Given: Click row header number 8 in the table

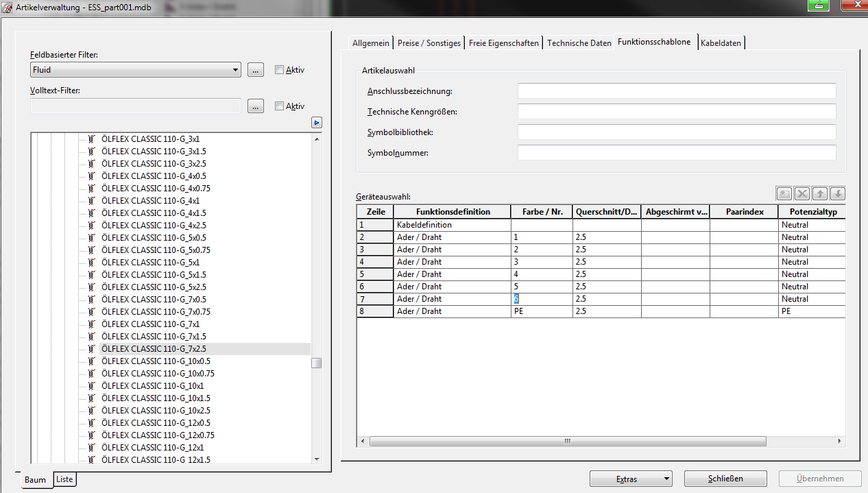Looking at the screenshot, I should (x=375, y=311).
